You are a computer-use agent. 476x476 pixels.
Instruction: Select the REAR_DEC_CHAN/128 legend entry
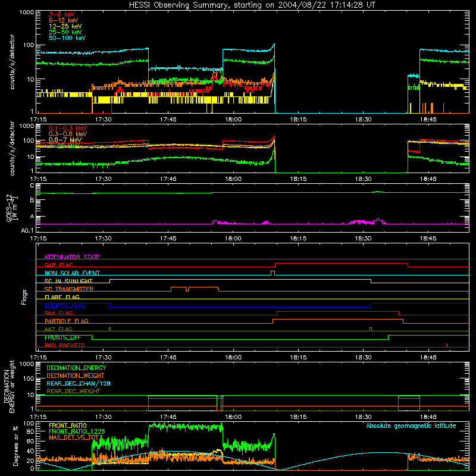click(79, 383)
